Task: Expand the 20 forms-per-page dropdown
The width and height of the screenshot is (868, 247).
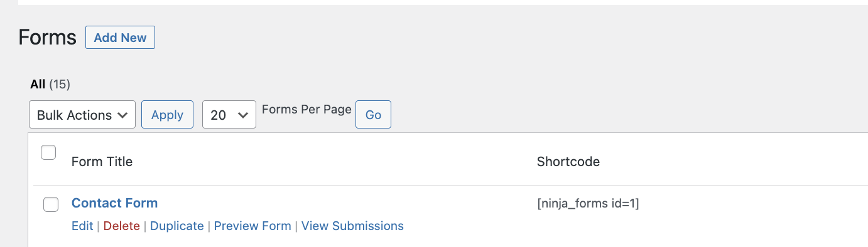Action: (x=229, y=115)
